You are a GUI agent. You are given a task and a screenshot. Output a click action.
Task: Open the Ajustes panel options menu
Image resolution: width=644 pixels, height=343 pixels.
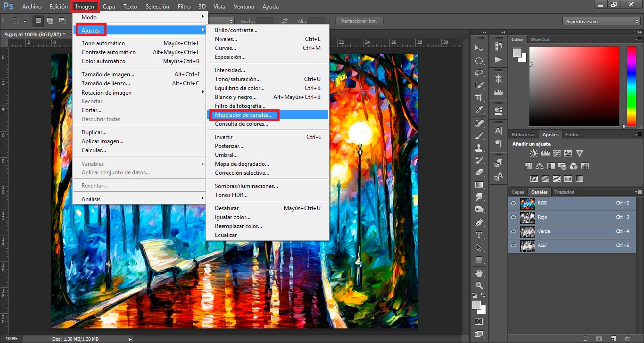(x=639, y=135)
